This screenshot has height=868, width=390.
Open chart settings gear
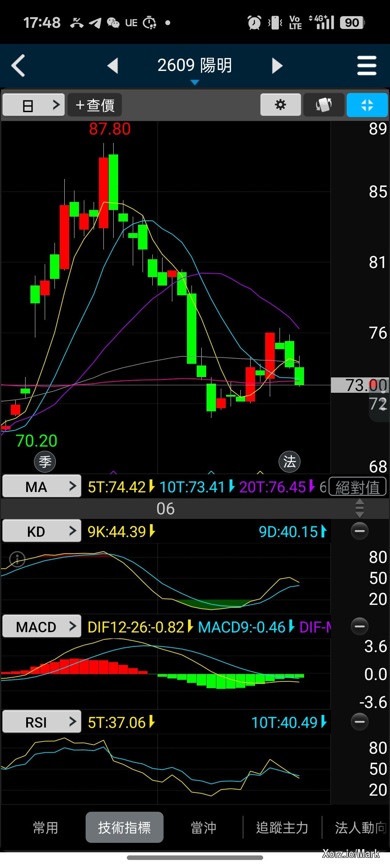[x=280, y=104]
